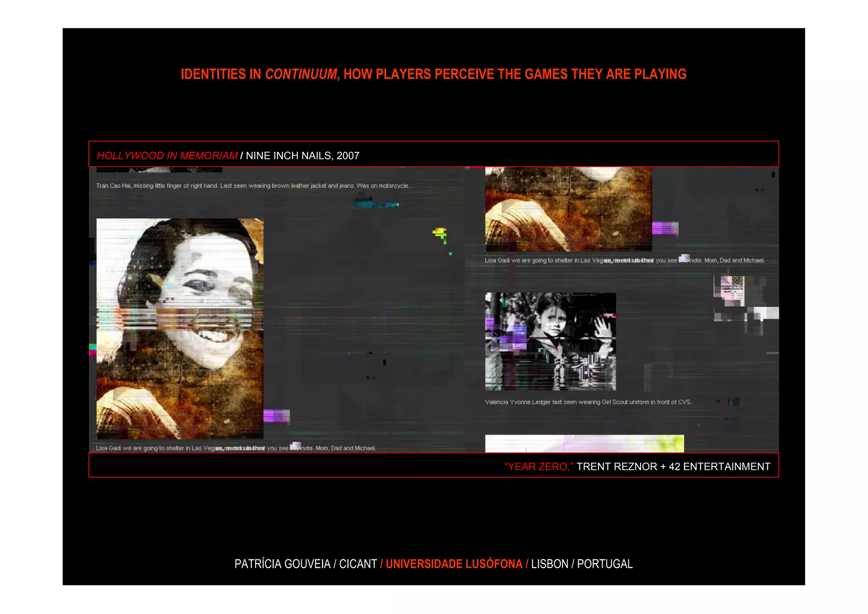868x614 pixels.
Task: Click the cropped sepia portrait at upper right
Action: [568, 209]
